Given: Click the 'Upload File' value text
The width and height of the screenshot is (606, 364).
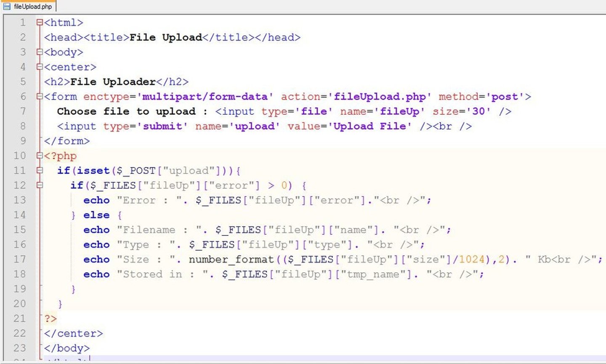Looking at the screenshot, I should (370, 126).
